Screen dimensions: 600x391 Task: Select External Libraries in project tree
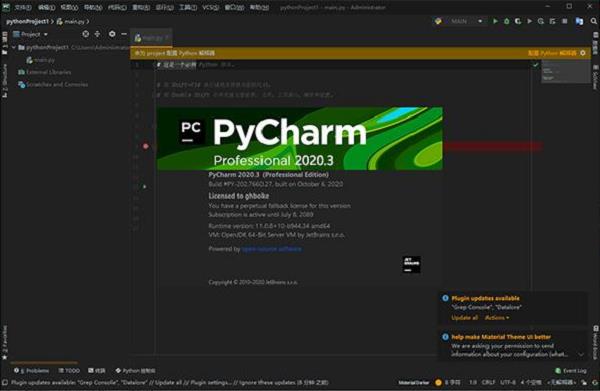point(44,72)
